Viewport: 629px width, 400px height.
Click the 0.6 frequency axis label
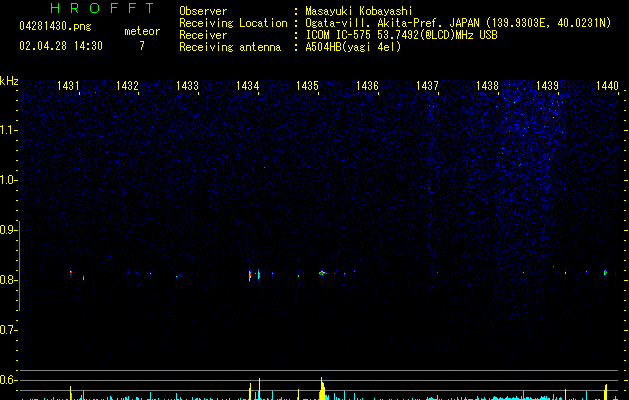click(x=8, y=380)
